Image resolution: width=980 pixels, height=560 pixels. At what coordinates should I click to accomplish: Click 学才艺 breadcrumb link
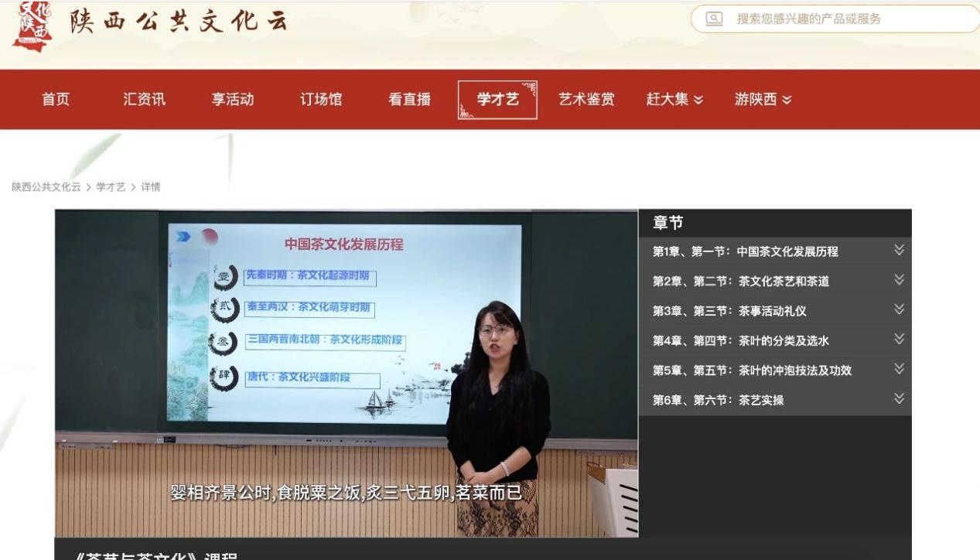(x=112, y=187)
